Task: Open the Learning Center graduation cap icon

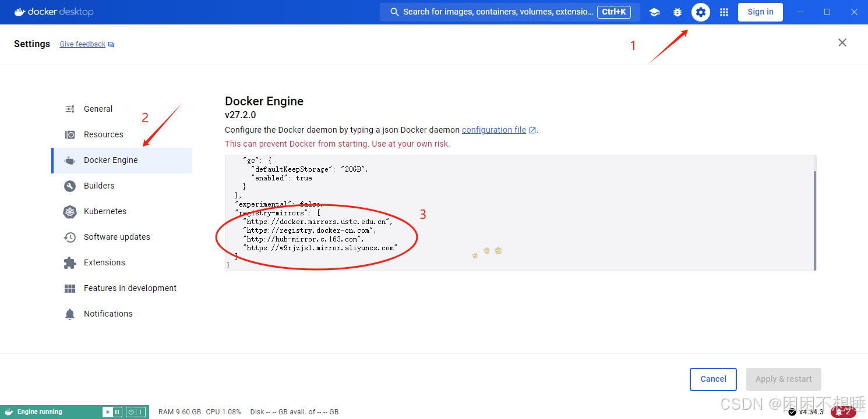Action: pyautogui.click(x=654, y=12)
